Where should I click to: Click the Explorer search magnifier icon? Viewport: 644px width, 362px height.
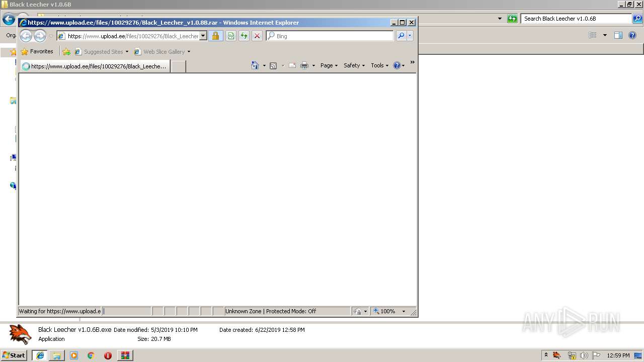pyautogui.click(x=637, y=19)
